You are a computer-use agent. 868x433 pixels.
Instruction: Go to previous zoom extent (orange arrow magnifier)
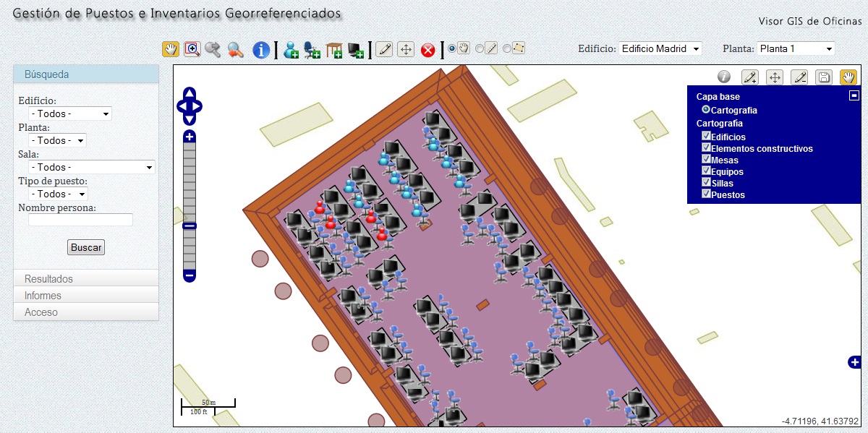[x=235, y=49]
